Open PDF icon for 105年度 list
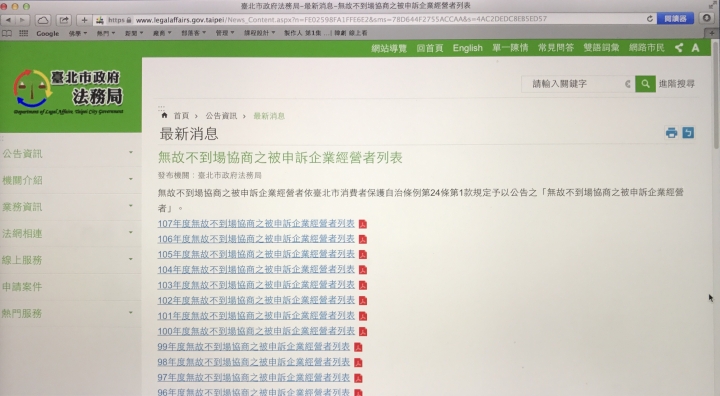This screenshot has width=720, height=396. 363,255
